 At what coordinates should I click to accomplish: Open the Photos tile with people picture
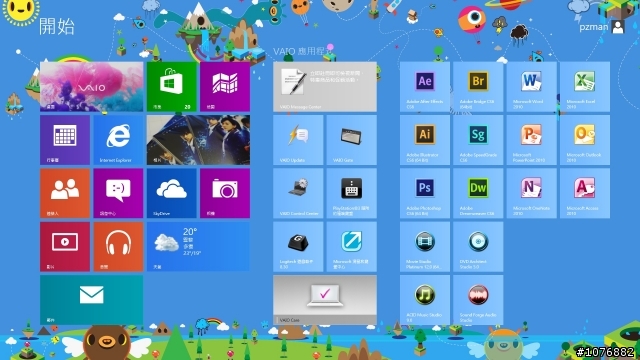pyautogui.click(x=198, y=140)
